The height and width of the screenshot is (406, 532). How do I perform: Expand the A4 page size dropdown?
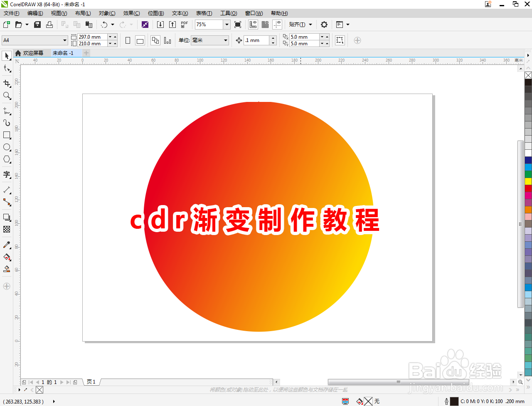(64, 40)
